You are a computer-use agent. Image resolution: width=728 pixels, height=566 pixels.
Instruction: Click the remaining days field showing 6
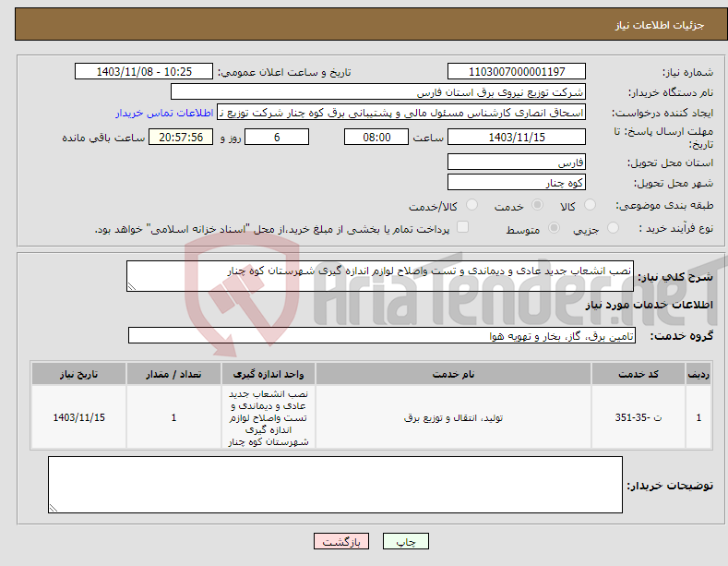pyautogui.click(x=277, y=137)
